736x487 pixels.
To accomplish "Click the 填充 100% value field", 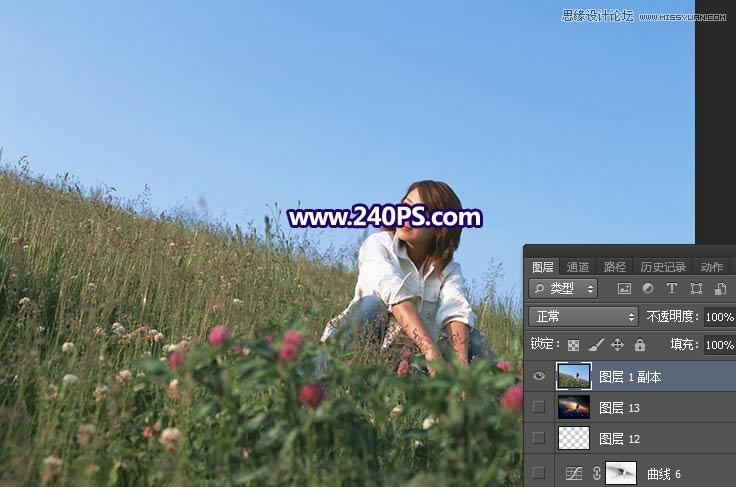I will coord(720,345).
